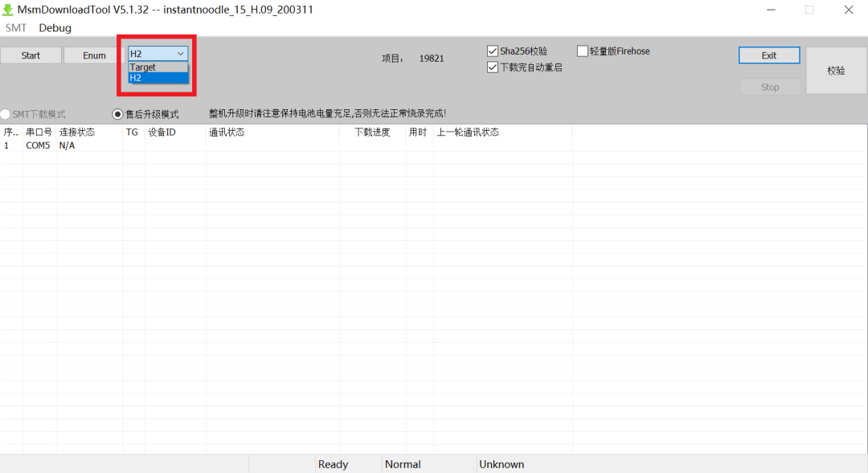Open the SMT menu

pos(16,27)
